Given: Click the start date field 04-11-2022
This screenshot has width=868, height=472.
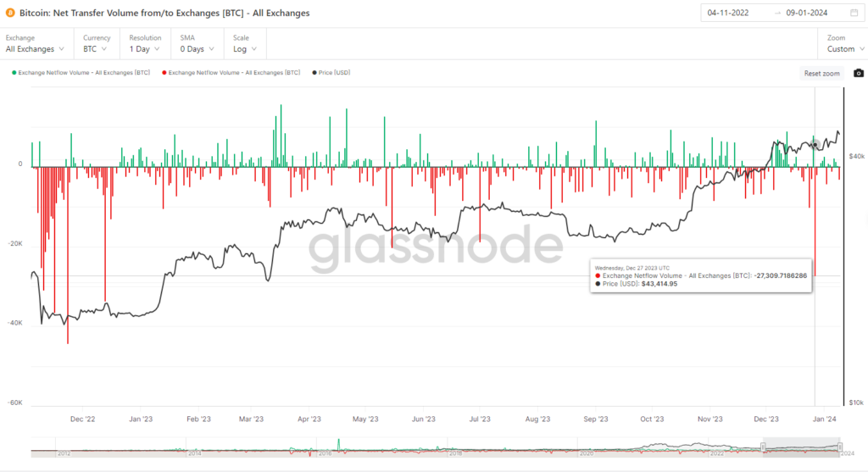Looking at the screenshot, I should (x=728, y=13).
